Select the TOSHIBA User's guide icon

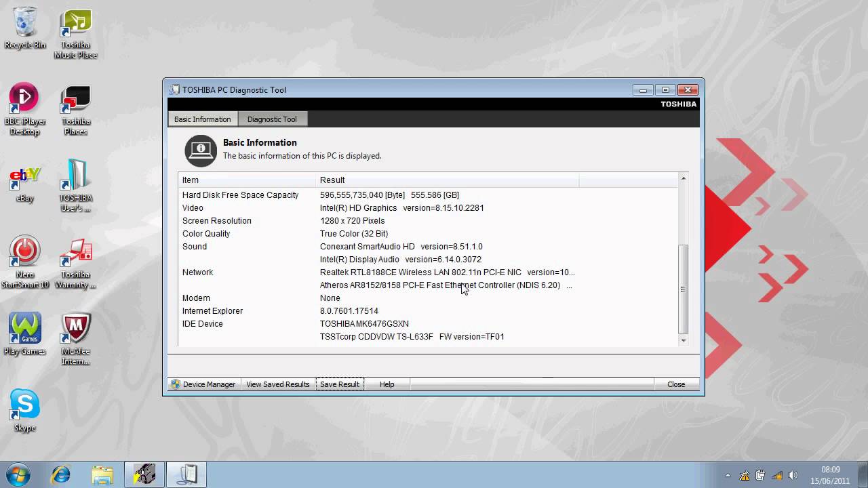[75, 186]
